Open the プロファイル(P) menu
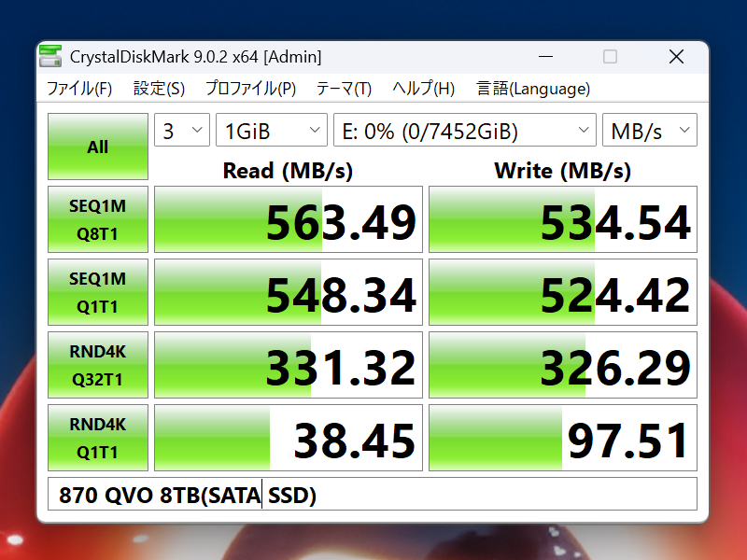Screen dimensions: 747x560 click(250, 89)
